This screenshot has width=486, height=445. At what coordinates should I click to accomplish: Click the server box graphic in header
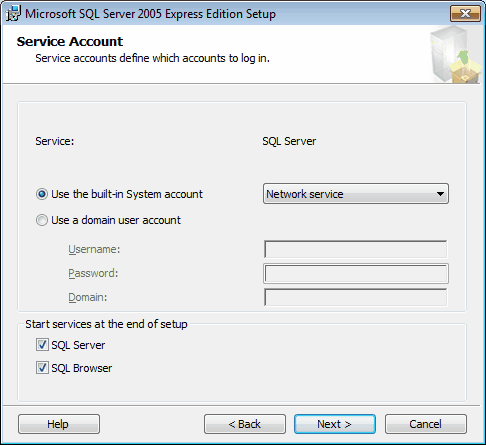(456, 55)
